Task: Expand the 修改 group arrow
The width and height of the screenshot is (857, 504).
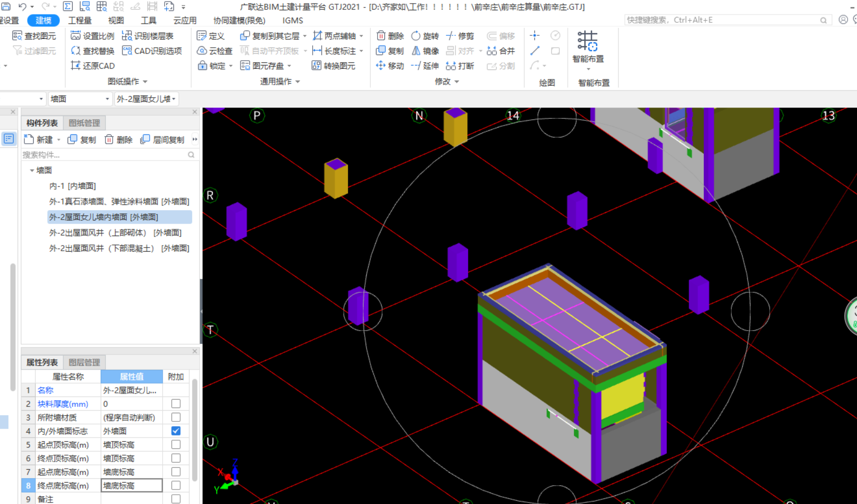Action: (457, 81)
